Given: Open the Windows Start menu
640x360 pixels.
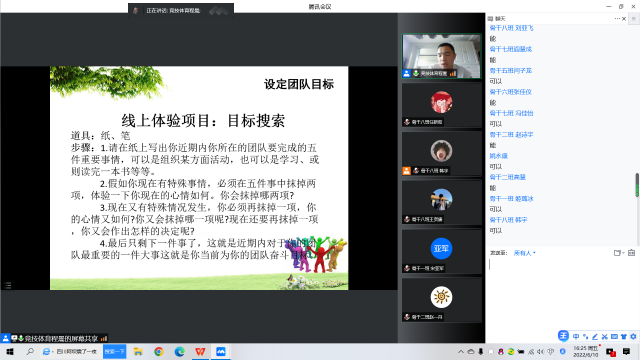Looking at the screenshot, I should [10, 351].
